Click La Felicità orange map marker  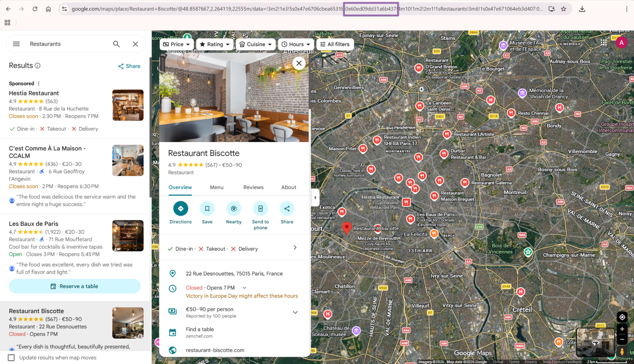[x=434, y=234]
